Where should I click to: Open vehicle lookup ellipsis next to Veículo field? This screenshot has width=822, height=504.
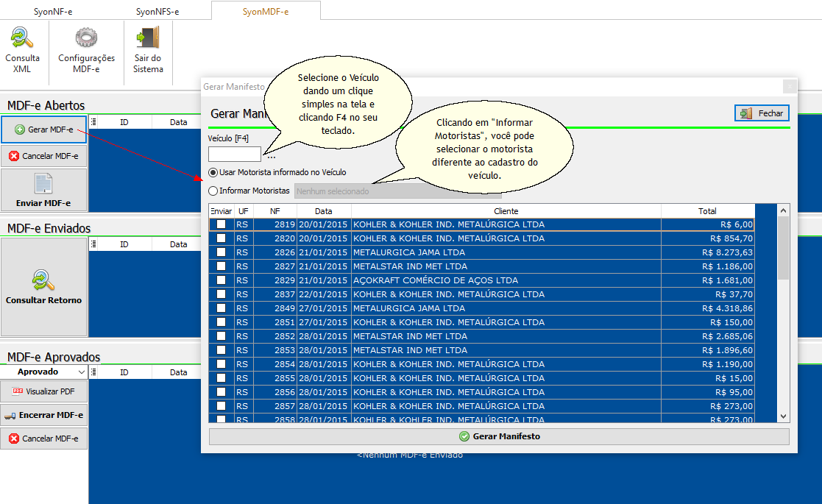[x=272, y=155]
